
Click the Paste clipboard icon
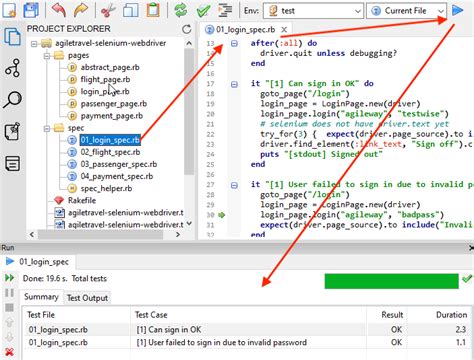(x=153, y=10)
